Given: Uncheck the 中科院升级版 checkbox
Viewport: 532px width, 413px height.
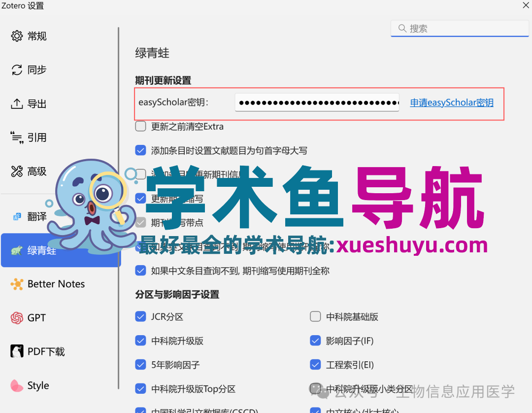Looking at the screenshot, I should (140, 341).
